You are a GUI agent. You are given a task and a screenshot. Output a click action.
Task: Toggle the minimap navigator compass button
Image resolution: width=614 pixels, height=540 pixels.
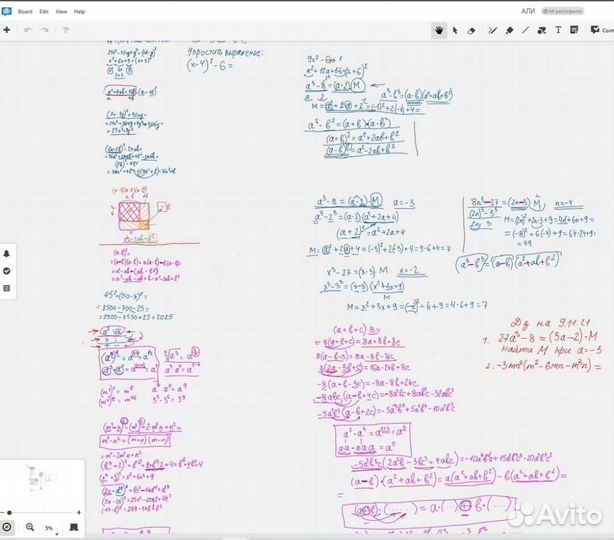[7, 527]
